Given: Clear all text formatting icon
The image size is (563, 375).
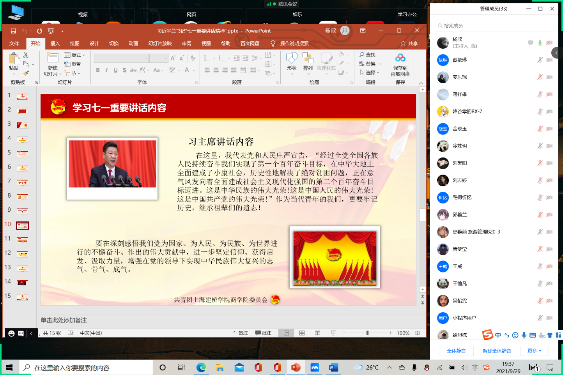Looking at the screenshot, I should pos(193,58).
